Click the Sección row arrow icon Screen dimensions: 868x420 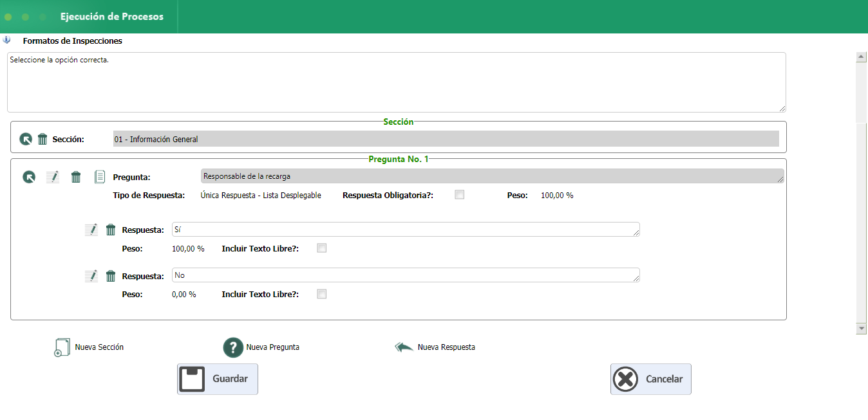(26, 139)
